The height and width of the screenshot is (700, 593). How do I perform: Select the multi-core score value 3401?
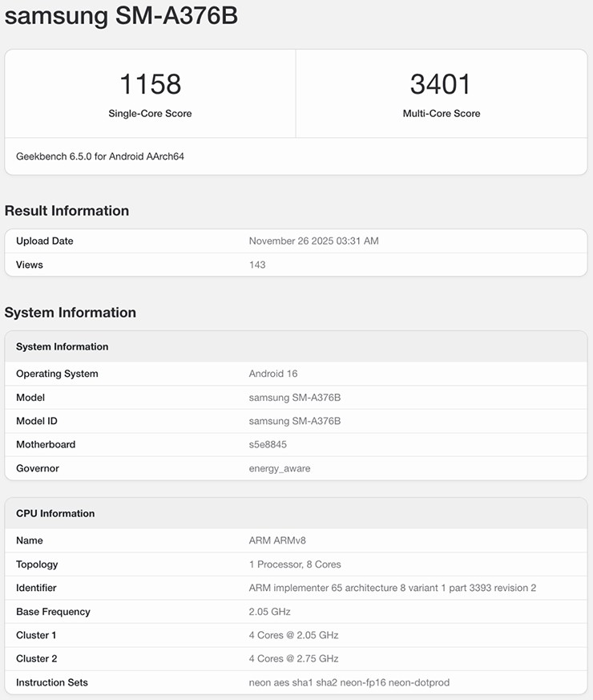[x=441, y=84]
